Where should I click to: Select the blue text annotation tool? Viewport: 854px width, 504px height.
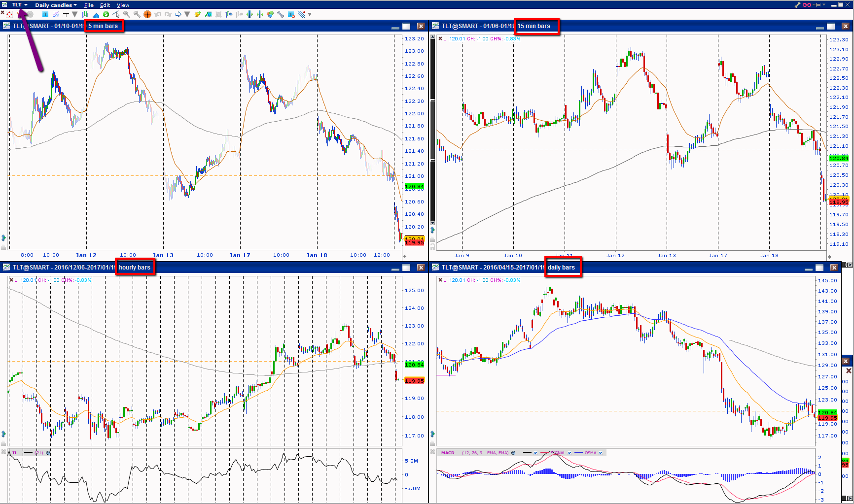coord(45,14)
